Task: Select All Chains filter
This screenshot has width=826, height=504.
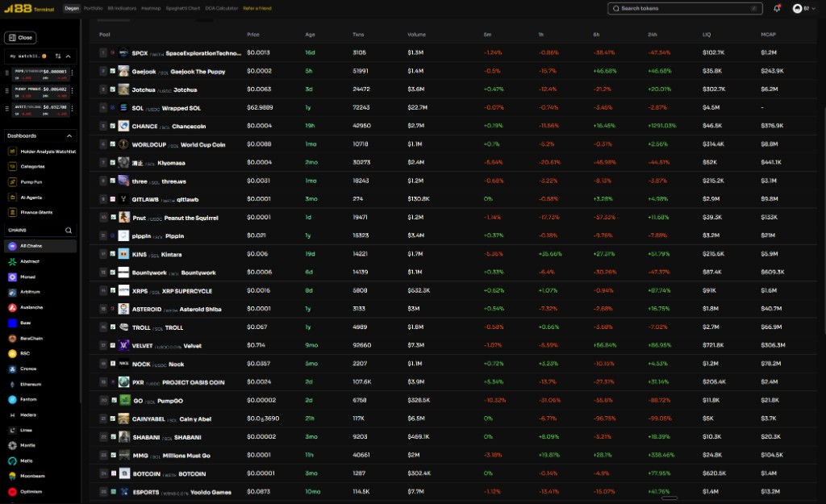Action: [x=40, y=246]
